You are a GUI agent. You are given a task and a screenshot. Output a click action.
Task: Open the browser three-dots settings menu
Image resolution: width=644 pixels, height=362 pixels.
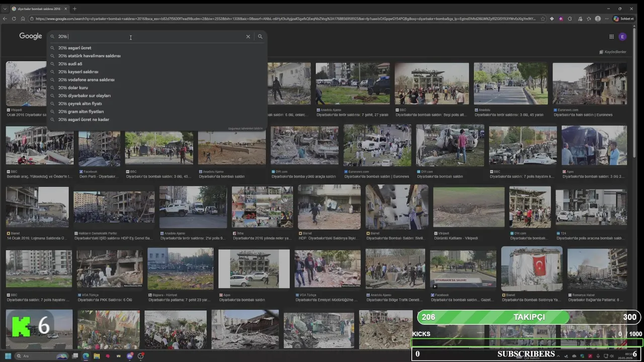607,19
